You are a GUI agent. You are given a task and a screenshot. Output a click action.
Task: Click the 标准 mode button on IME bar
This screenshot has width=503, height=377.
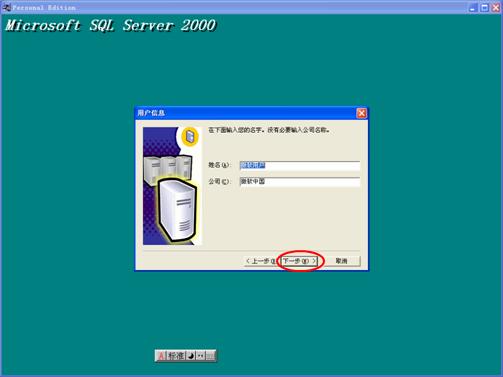coord(176,356)
